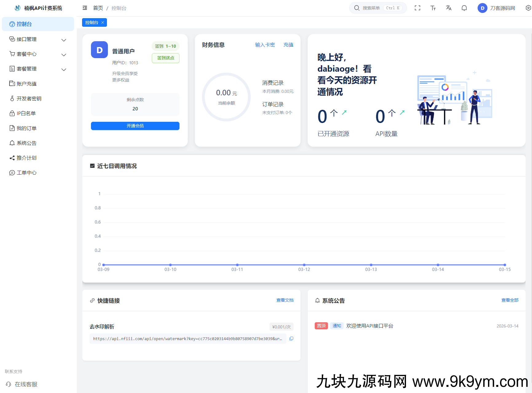Image resolution: width=532 pixels, height=393 pixels.
Task: Open 在线客服 support in sidebar
Action: (26, 384)
